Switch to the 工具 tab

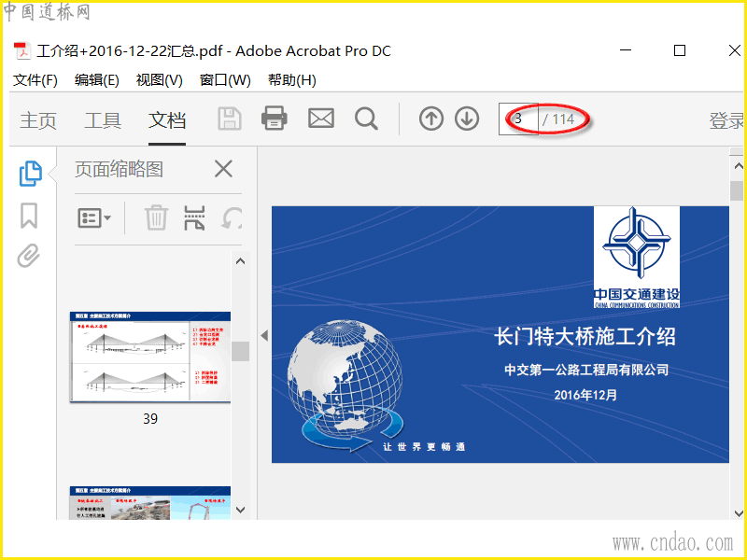tap(103, 120)
